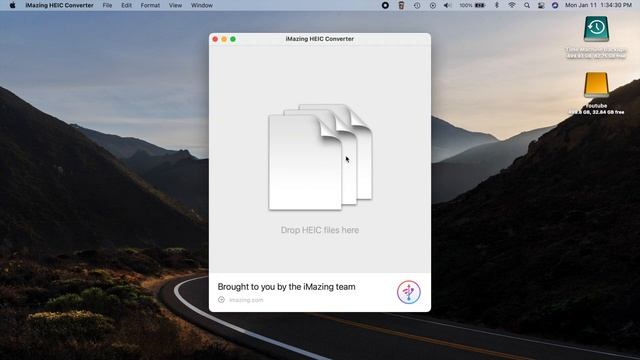Click the screen recording circle menu bar icon
Image resolution: width=640 pixels, height=360 pixels.
385,5
